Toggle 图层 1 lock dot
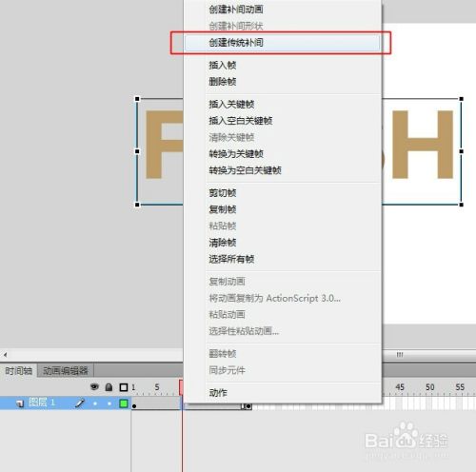476x472 pixels. pos(109,403)
